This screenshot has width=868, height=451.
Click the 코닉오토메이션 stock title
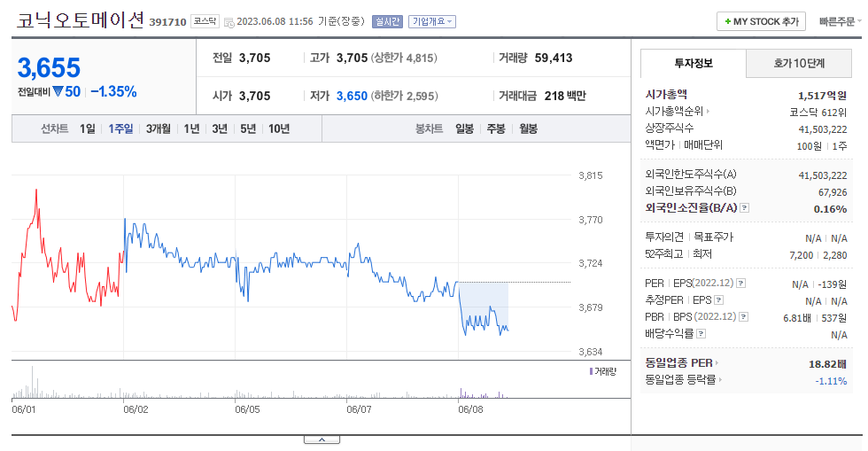pyautogui.click(x=81, y=20)
